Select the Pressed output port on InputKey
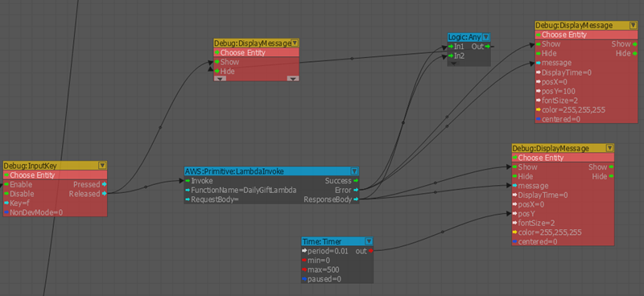This screenshot has height=296, width=644. [x=105, y=184]
